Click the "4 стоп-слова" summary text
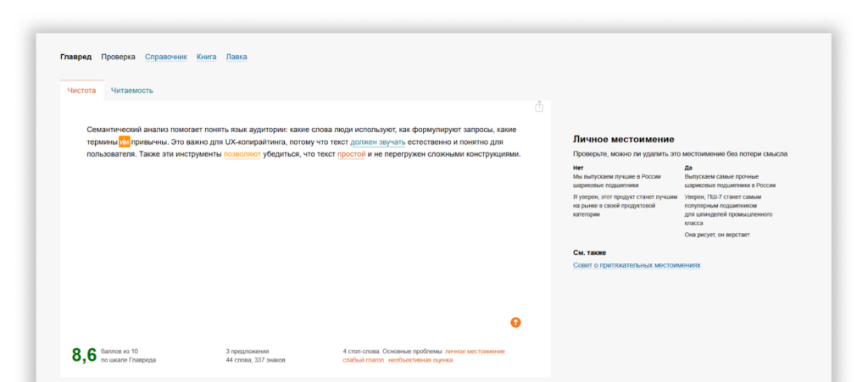Screen dimensions: 868x382 coord(363,351)
